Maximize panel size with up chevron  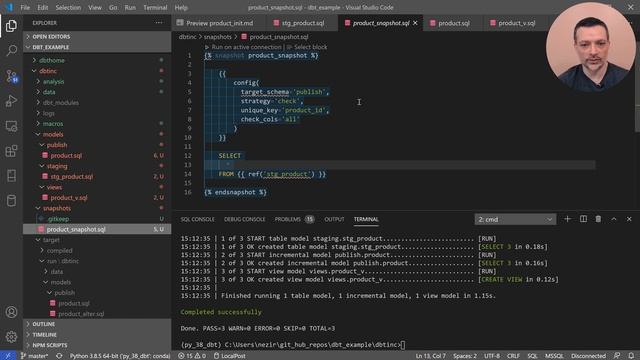pyautogui.click(x=614, y=219)
